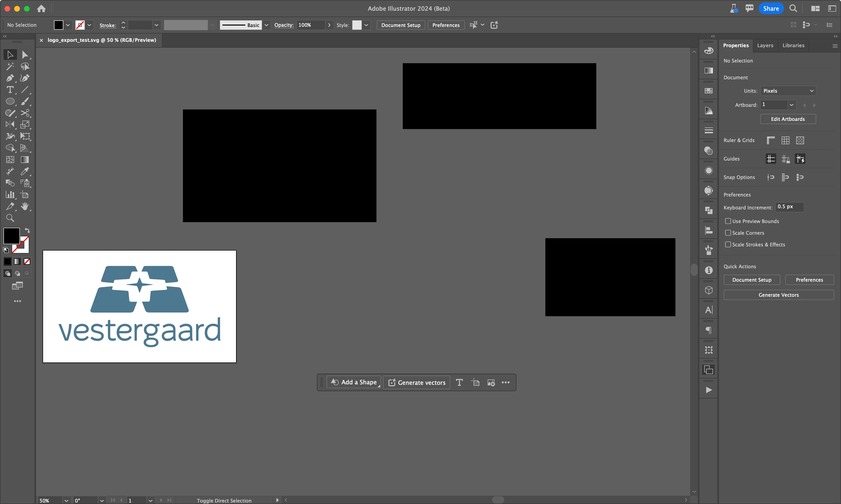Enable Use Preview Bounds checkbox
841x504 pixels.
click(x=728, y=221)
